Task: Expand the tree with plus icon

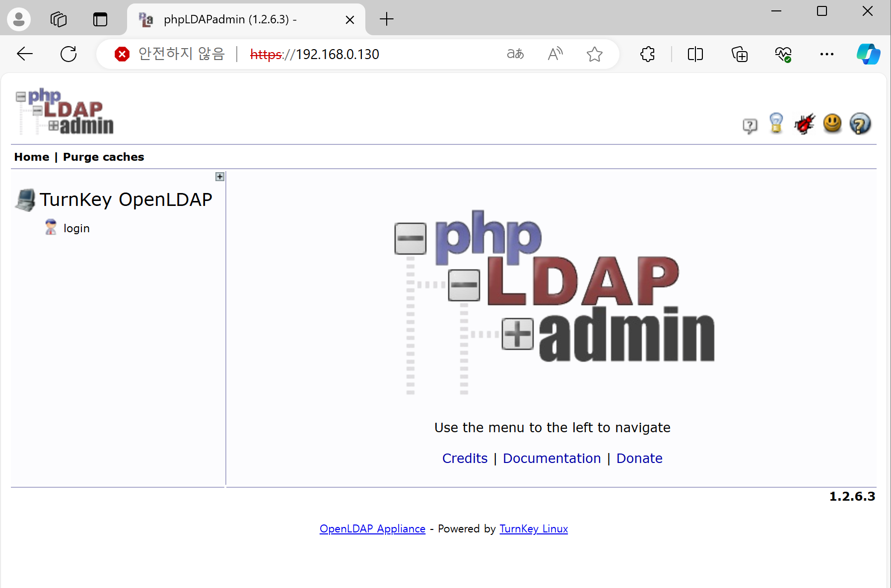Action: [x=220, y=177]
